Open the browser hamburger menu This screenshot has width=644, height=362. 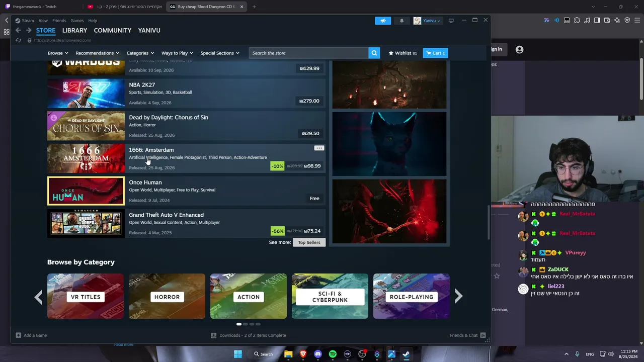(637, 20)
